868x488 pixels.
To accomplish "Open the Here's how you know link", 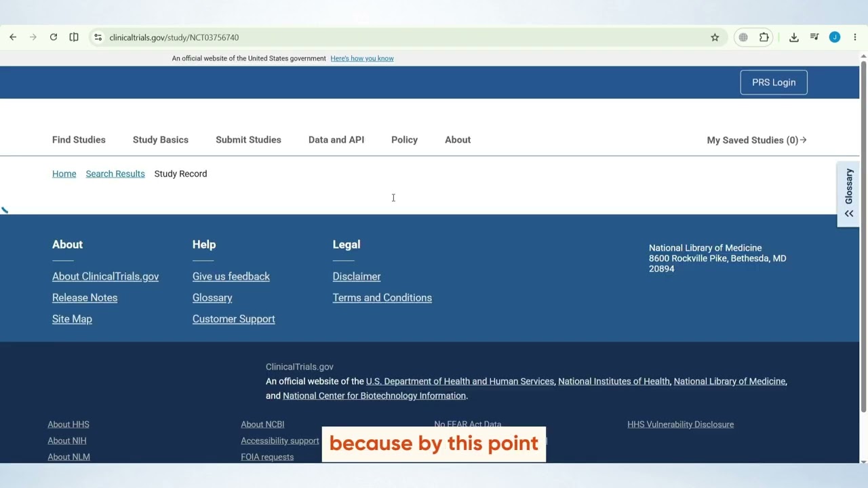I will point(362,58).
